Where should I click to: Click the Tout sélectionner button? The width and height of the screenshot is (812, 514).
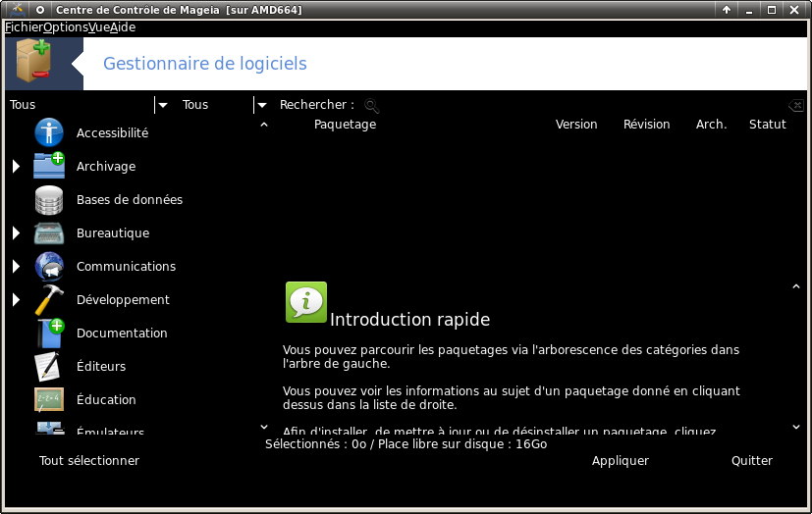89,461
